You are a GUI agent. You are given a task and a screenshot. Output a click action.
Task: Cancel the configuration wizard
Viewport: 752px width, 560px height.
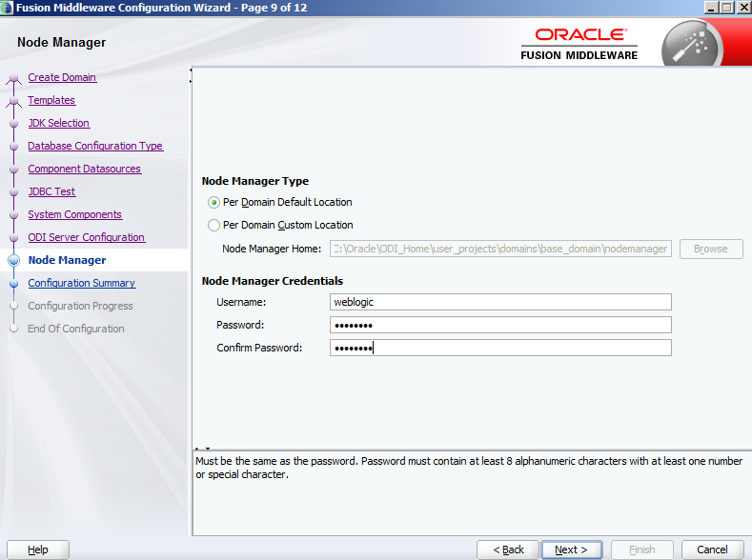click(x=712, y=550)
